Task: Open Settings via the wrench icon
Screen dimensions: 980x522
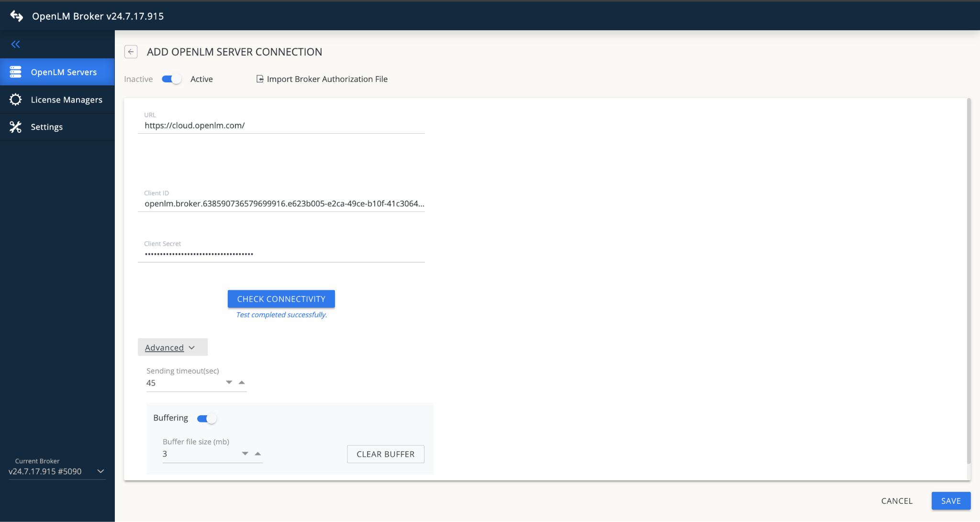Action: click(x=16, y=126)
